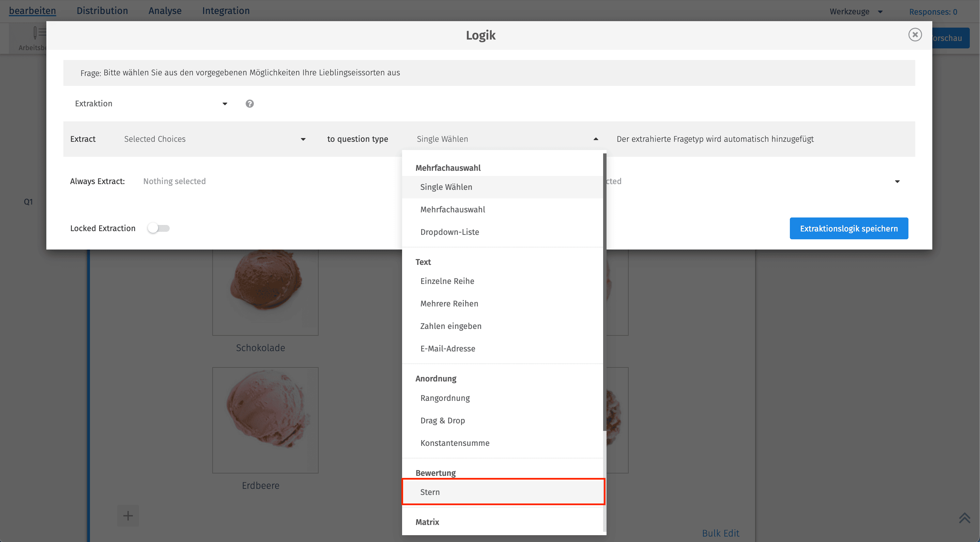Select the Integration menu item
Image resolution: width=980 pixels, height=542 pixels.
(226, 11)
